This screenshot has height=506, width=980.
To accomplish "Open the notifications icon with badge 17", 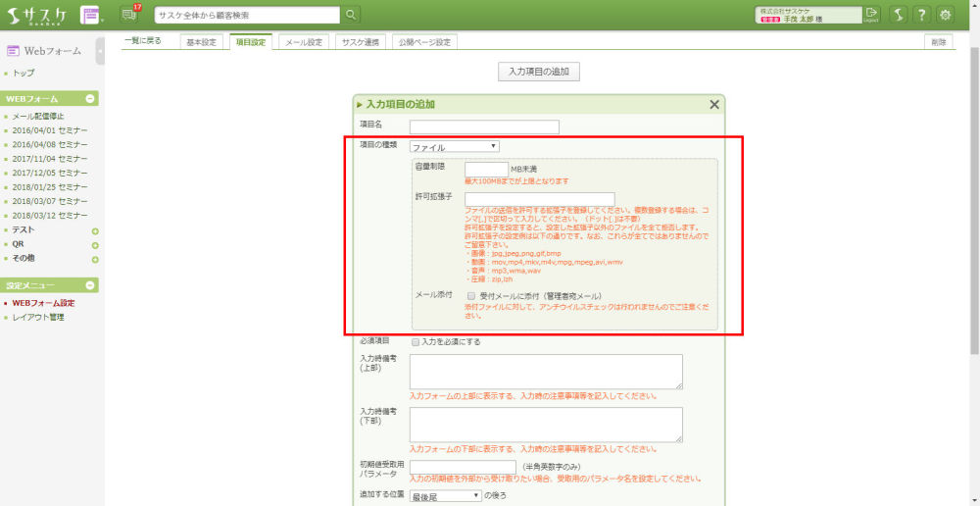I will pos(129,15).
